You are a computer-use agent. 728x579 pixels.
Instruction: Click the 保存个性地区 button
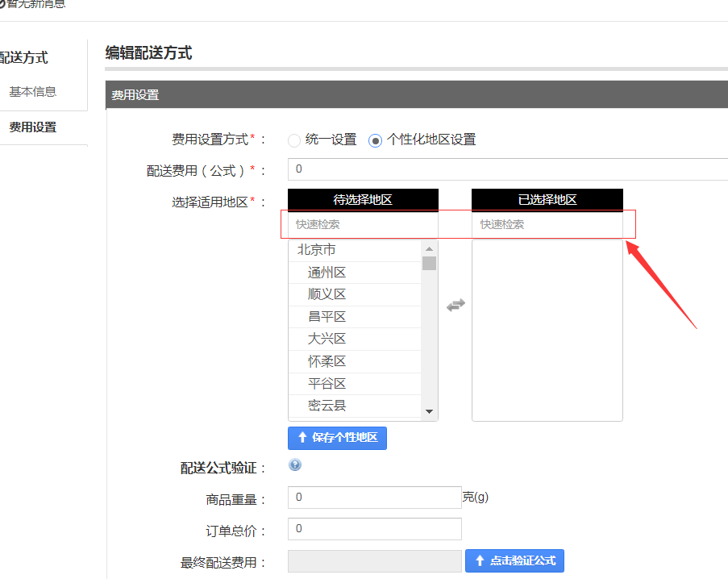[338, 438]
